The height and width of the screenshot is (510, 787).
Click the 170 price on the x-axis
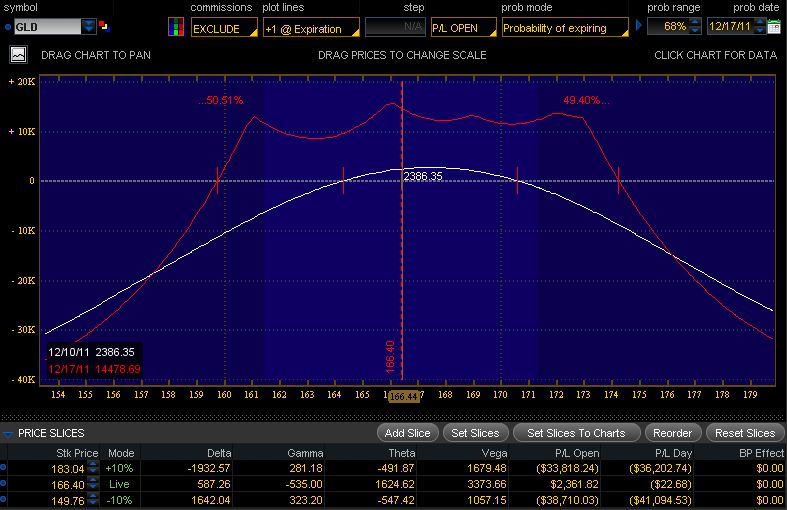coord(500,395)
